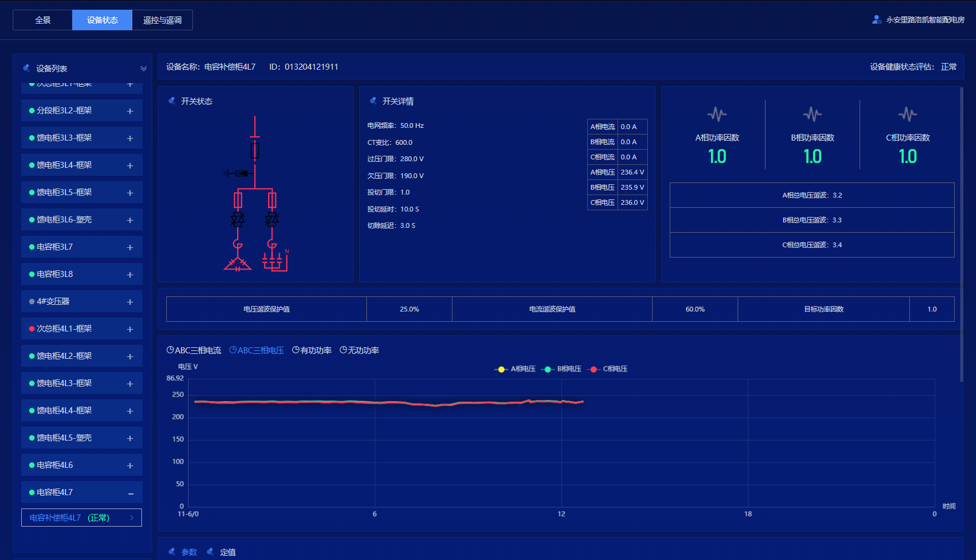Open the 参数 tab at the bottom

pyautogui.click(x=189, y=552)
